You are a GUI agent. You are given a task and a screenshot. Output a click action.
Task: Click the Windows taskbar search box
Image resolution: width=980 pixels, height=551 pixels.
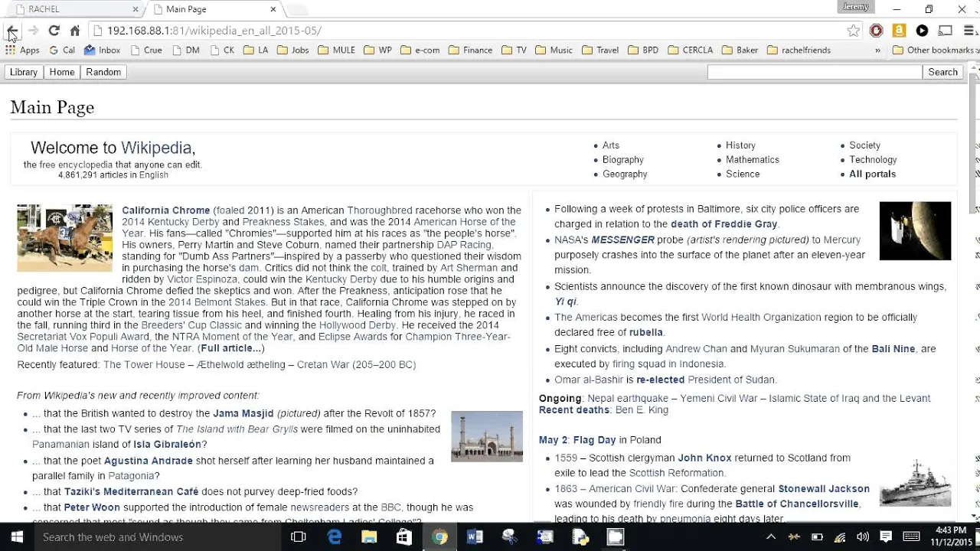[157, 537]
